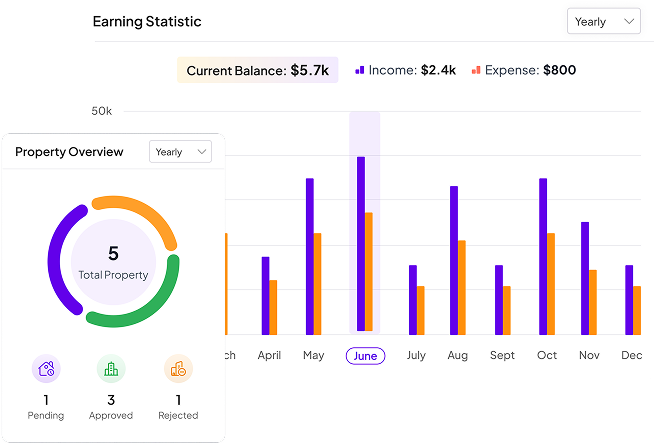
Task: Click the Income legend bar icon
Action: (x=360, y=70)
